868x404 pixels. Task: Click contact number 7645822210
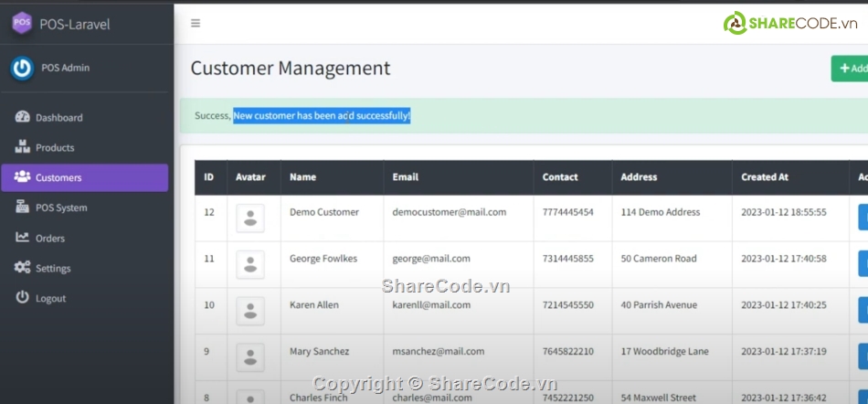click(568, 351)
